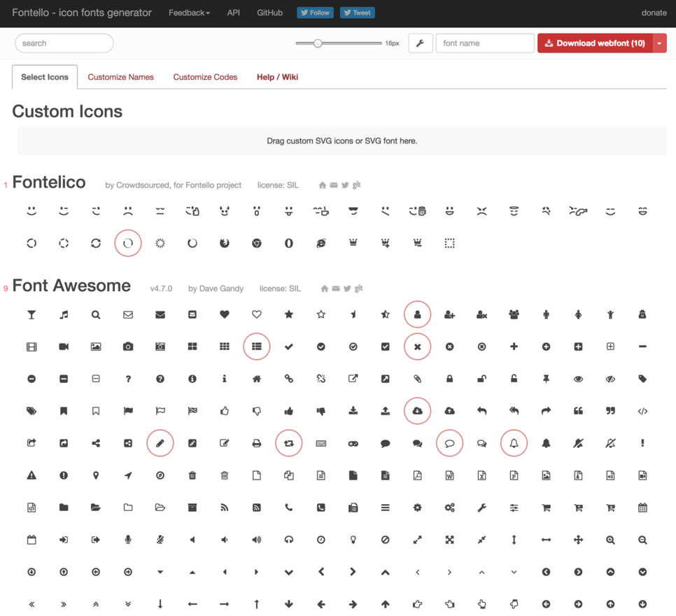This screenshot has height=616, width=676.
Task: Select the filled folder icon
Action: [x=64, y=507]
